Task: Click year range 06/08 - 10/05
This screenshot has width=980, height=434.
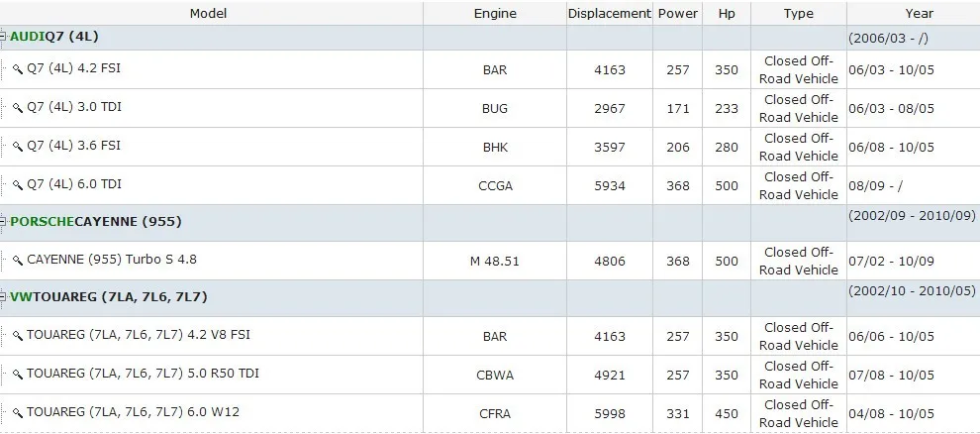Action: pyautogui.click(x=891, y=148)
